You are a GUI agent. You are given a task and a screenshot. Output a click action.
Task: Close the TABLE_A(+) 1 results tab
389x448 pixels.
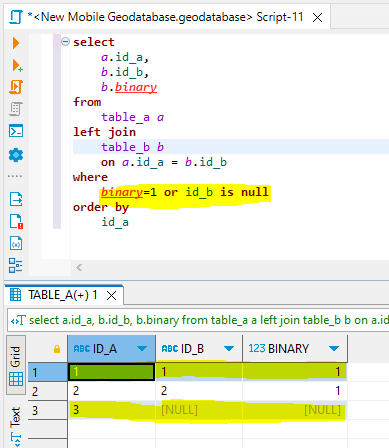point(112,295)
